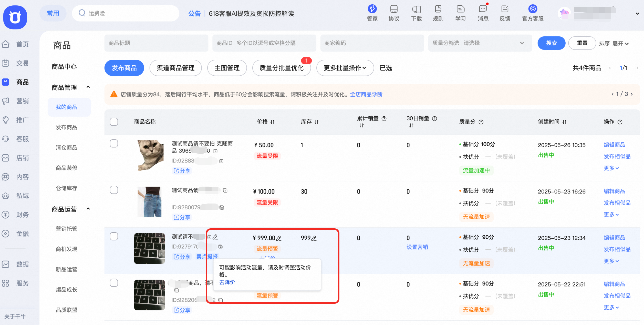Click 设置营销 link

tap(417, 247)
